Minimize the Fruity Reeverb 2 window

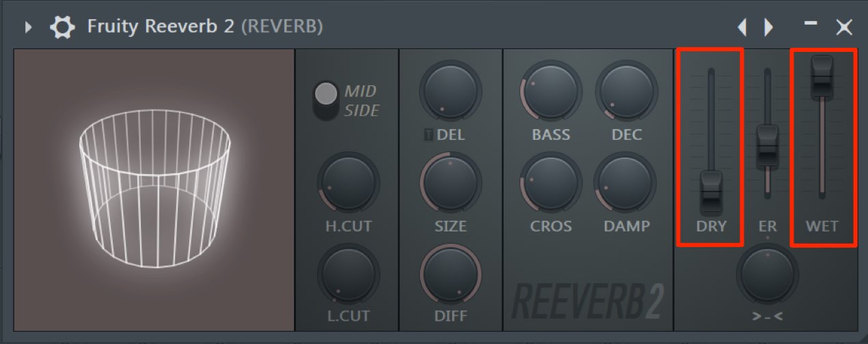[811, 23]
